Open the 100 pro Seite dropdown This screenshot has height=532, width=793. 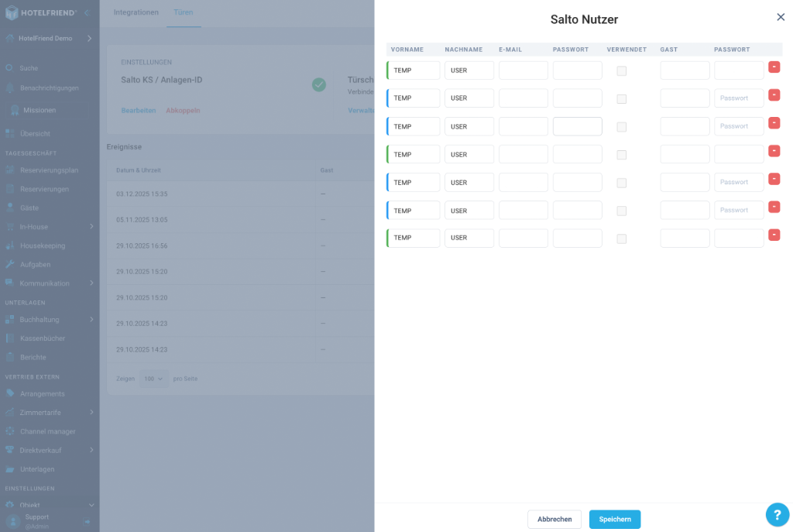point(154,378)
